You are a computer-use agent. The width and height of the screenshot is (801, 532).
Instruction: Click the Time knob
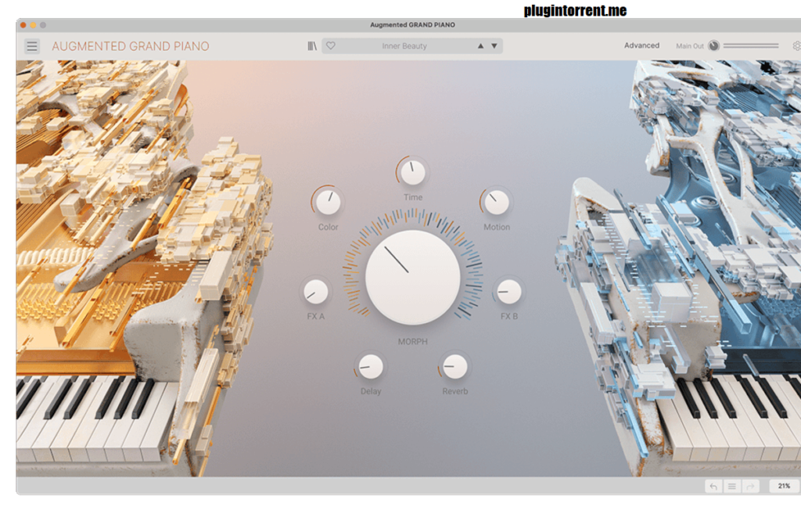413,172
